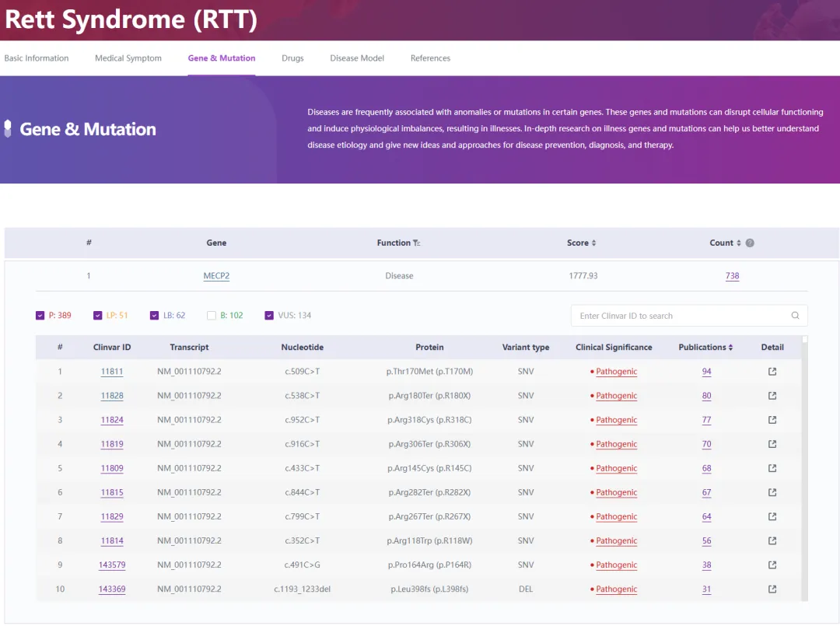The image size is (840, 626).
Task: Open detail icon for c.799C>T row
Action: [772, 516]
